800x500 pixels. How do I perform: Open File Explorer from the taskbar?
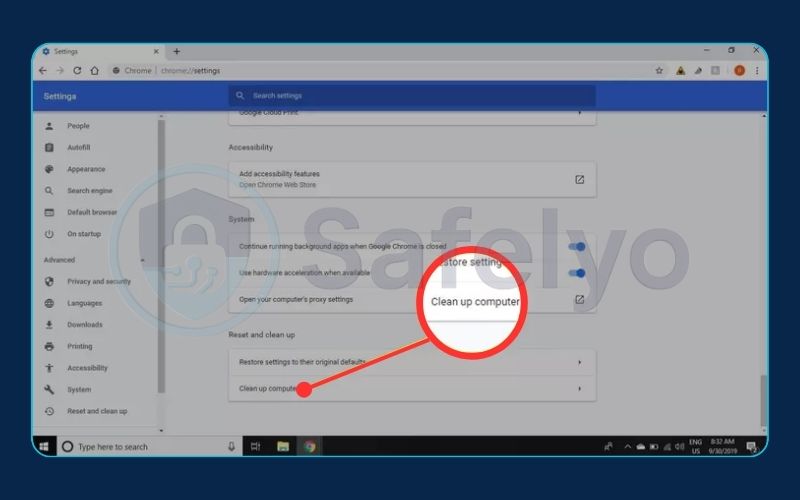point(283,446)
